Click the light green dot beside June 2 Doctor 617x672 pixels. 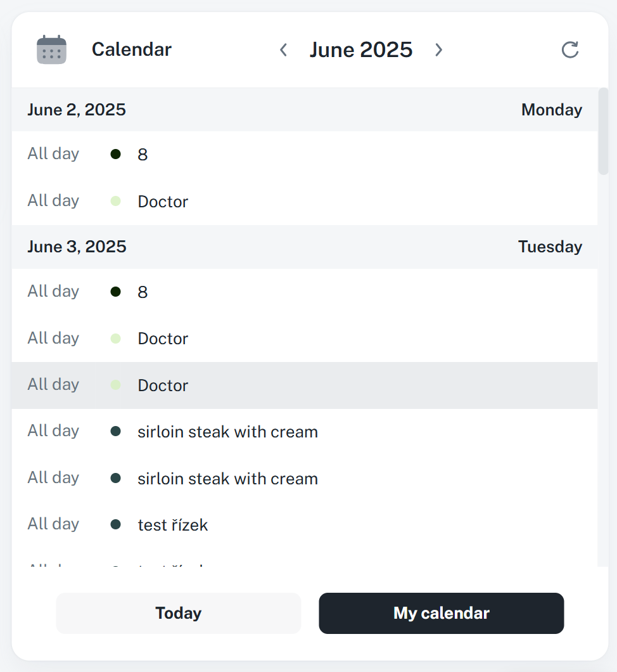(115, 201)
